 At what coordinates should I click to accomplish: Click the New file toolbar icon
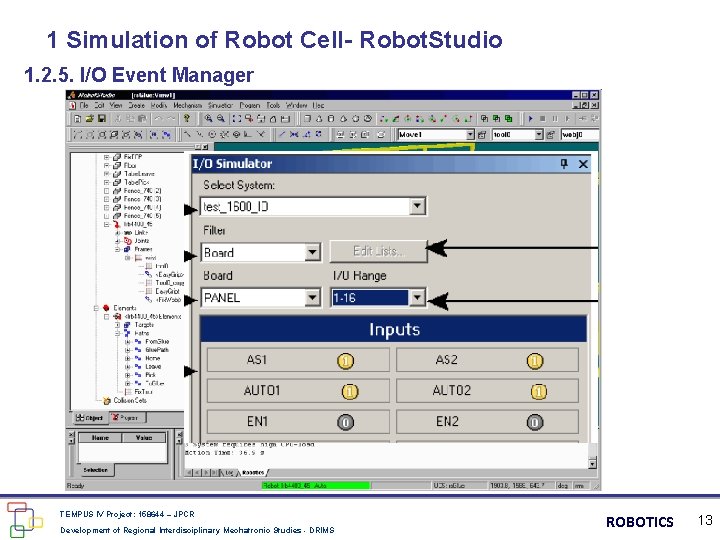(77, 118)
